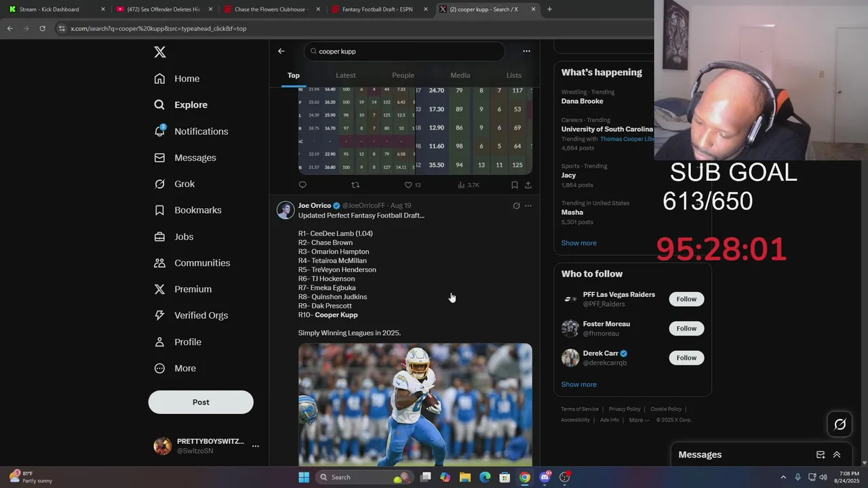
Task: Open Dana Brooke trending topic
Action: click(x=582, y=101)
